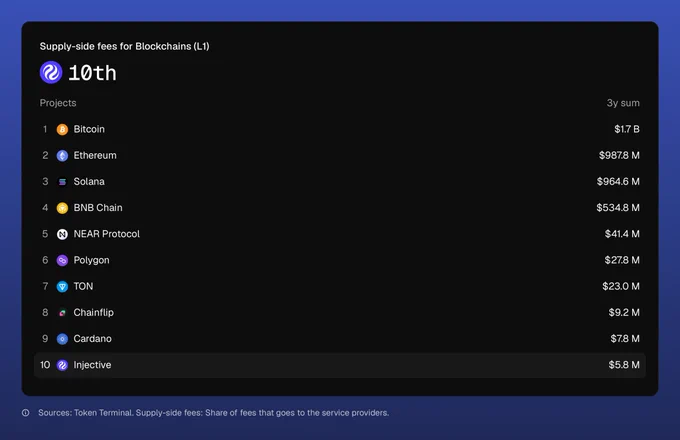Select the TON project name
680x440 pixels.
click(83, 286)
